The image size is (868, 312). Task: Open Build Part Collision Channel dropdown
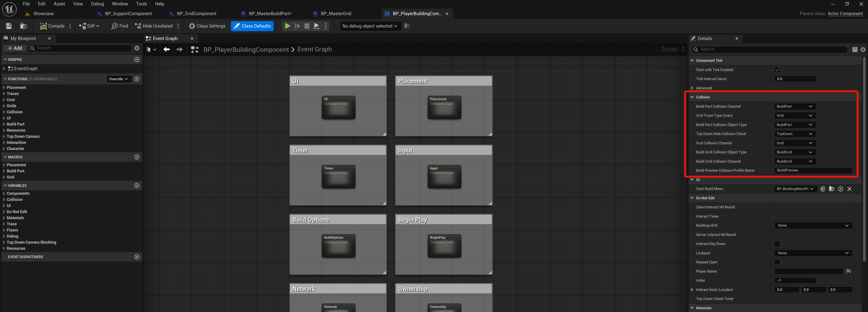click(794, 107)
